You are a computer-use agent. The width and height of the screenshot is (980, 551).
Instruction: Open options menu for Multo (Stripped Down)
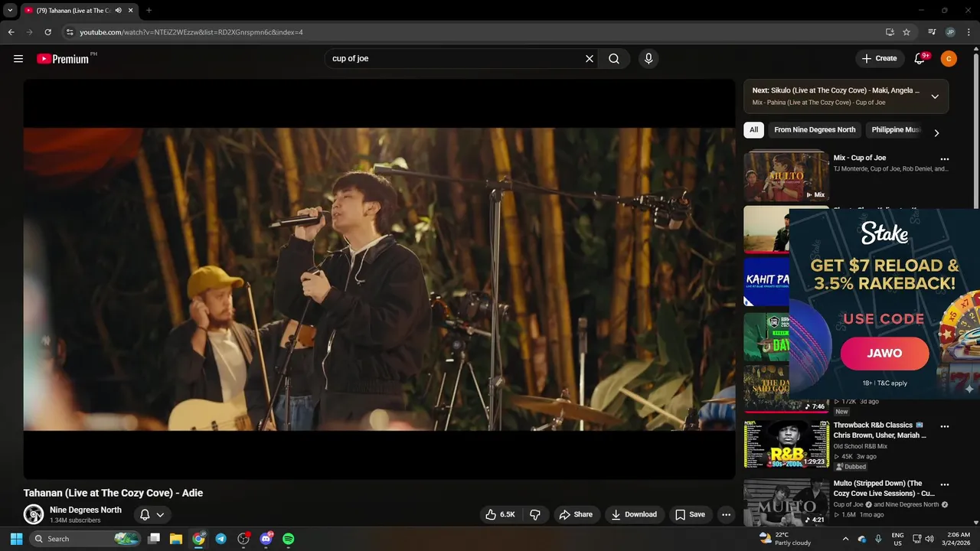pyautogui.click(x=944, y=484)
